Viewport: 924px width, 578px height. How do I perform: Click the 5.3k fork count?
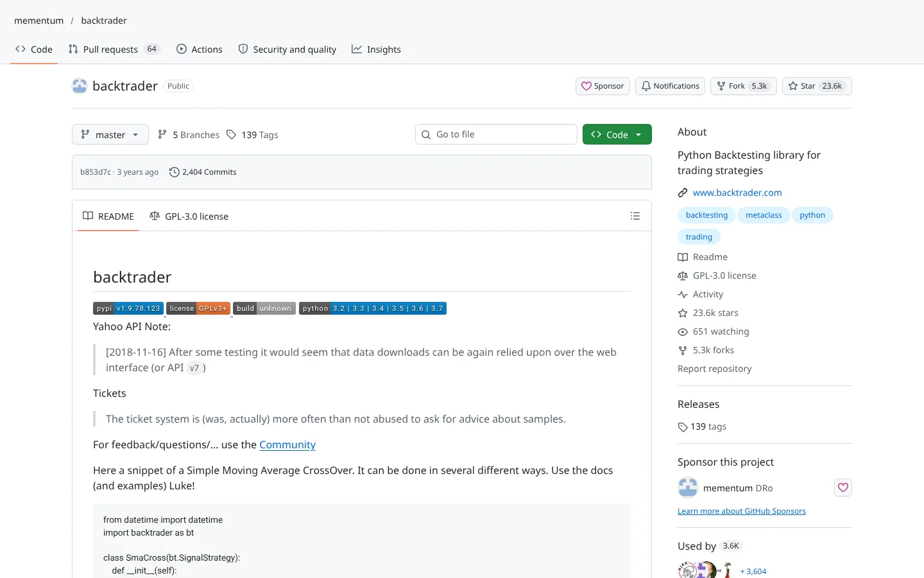pos(760,86)
